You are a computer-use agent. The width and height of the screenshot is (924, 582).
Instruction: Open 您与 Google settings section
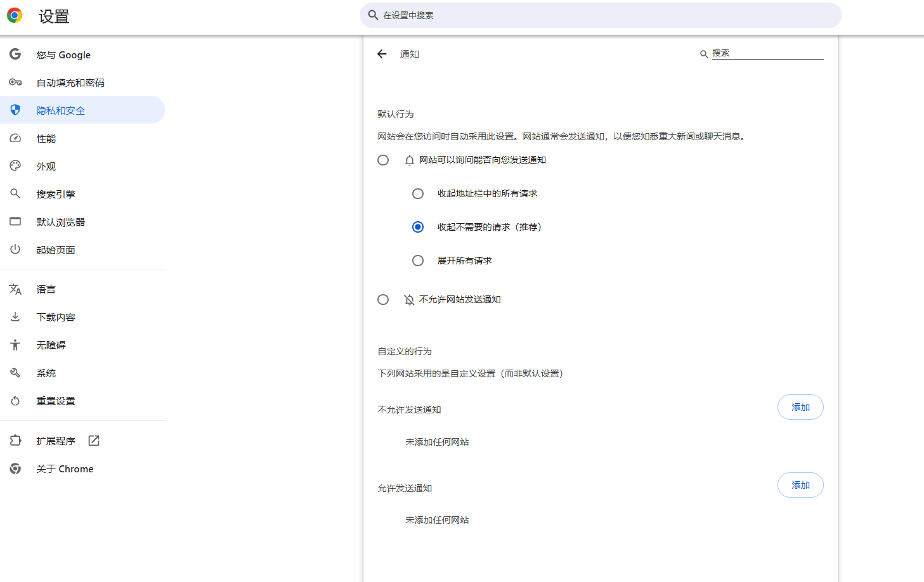pos(82,55)
